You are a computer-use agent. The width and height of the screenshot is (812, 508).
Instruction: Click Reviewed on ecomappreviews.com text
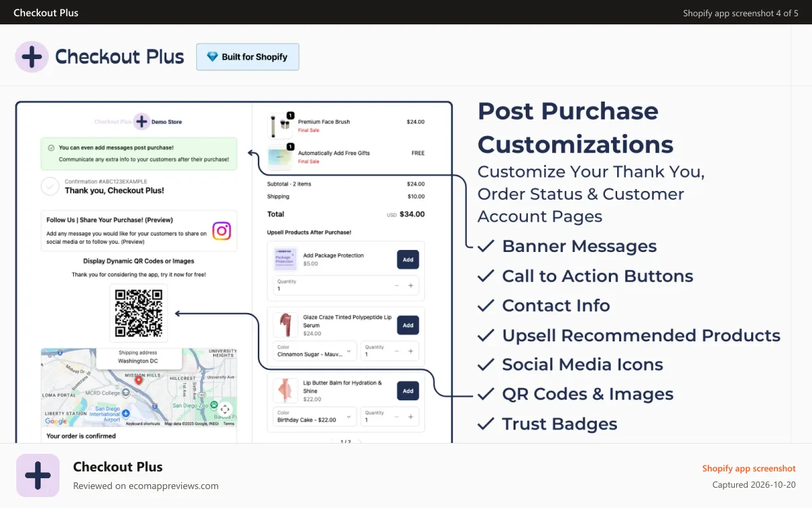click(145, 486)
